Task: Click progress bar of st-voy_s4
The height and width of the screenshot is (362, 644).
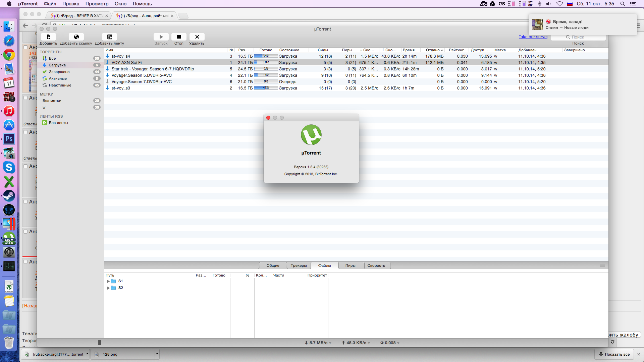Action: [266, 56]
